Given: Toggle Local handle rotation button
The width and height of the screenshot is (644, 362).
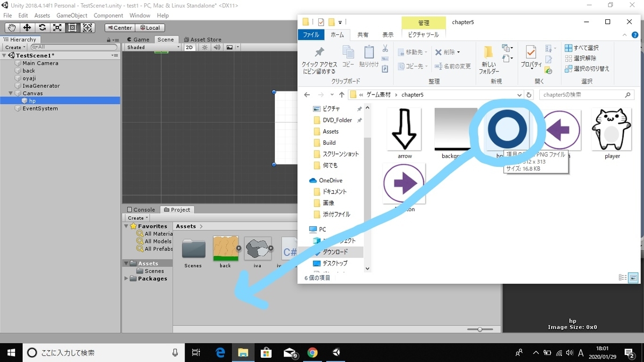Looking at the screenshot, I should [x=150, y=28].
